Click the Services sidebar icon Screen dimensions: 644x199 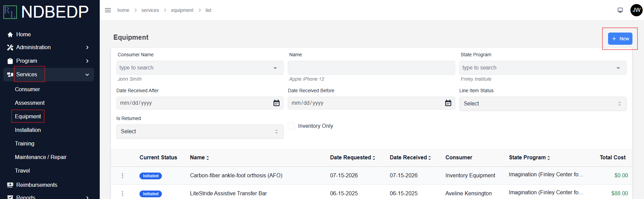[10, 75]
